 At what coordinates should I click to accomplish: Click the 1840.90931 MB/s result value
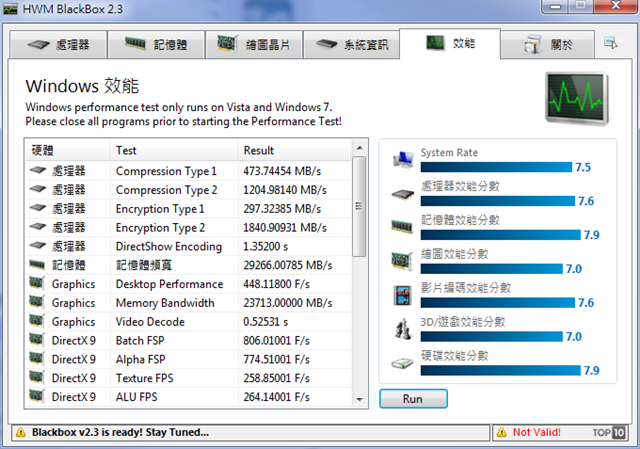pyautogui.click(x=285, y=227)
